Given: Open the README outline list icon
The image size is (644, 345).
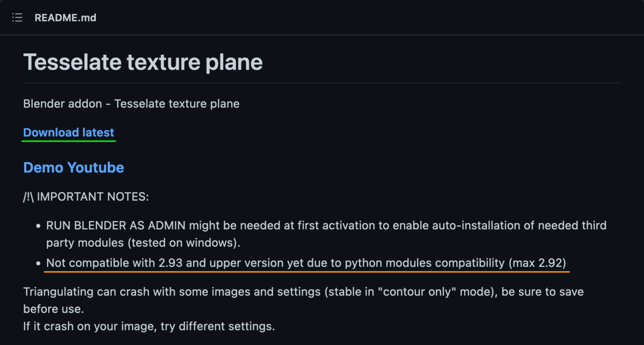Looking at the screenshot, I should (18, 18).
